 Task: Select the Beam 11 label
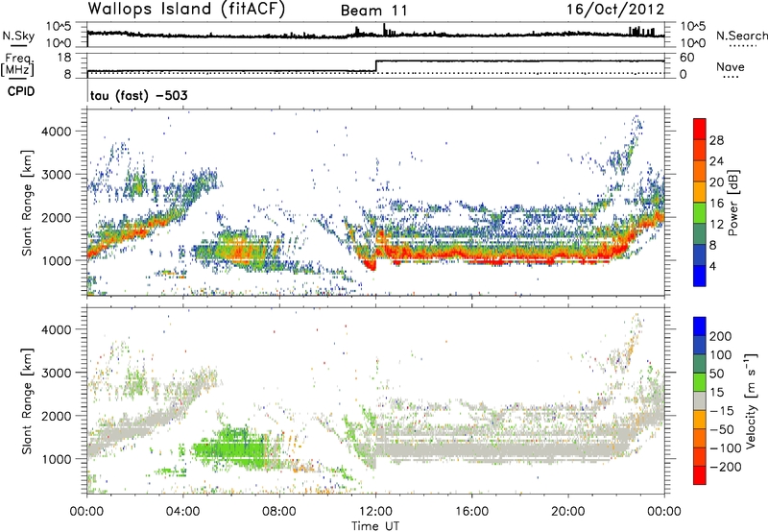(x=373, y=11)
